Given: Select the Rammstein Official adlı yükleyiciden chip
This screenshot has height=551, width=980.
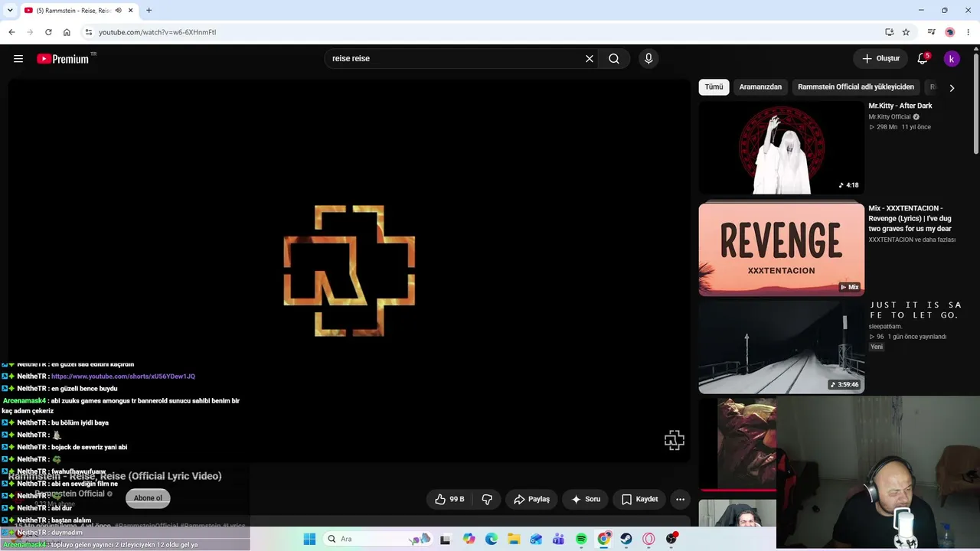Looking at the screenshot, I should pyautogui.click(x=856, y=87).
